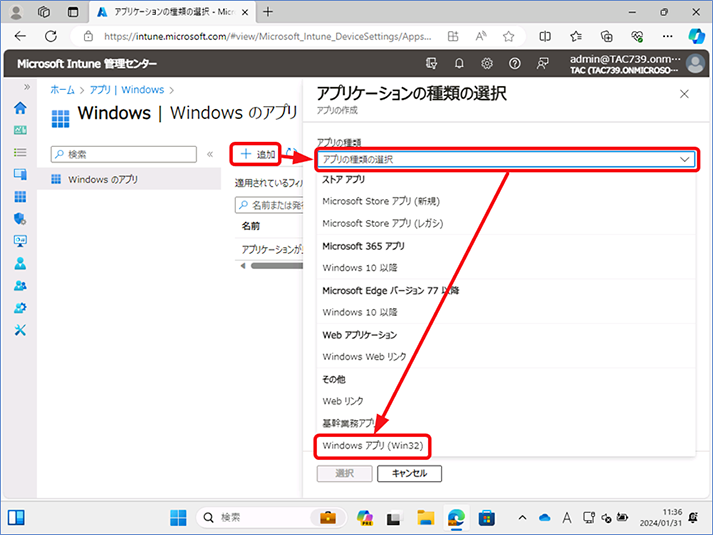Open File Explorer from taskbar
713x535 pixels.
[x=426, y=518]
